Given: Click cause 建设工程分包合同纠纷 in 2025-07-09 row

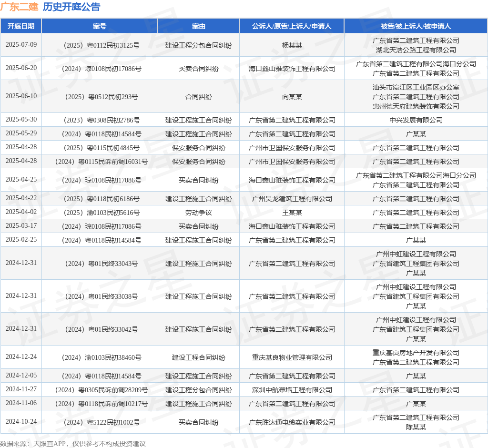Looking at the screenshot, I should (199, 45).
